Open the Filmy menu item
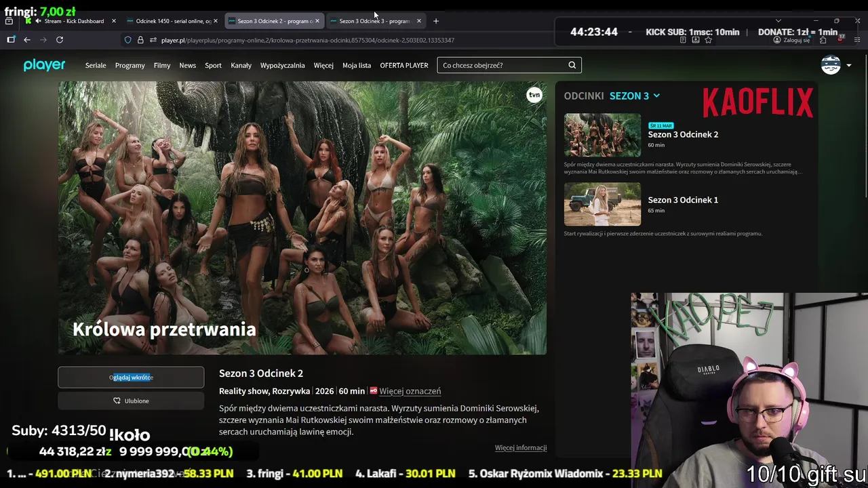 (162, 65)
